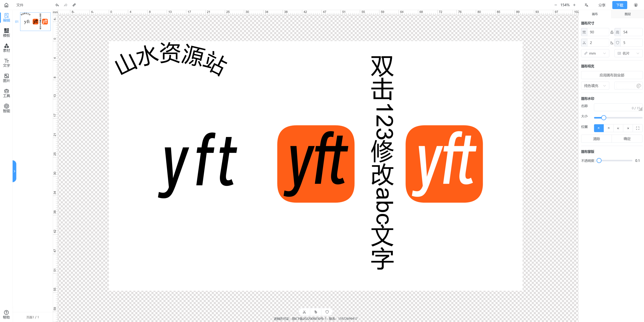
Task: Click the ruler toggle icon in toolbar
Action: click(74, 5)
